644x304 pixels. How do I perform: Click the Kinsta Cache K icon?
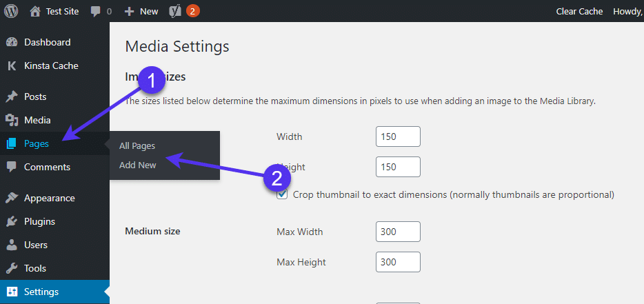[11, 66]
